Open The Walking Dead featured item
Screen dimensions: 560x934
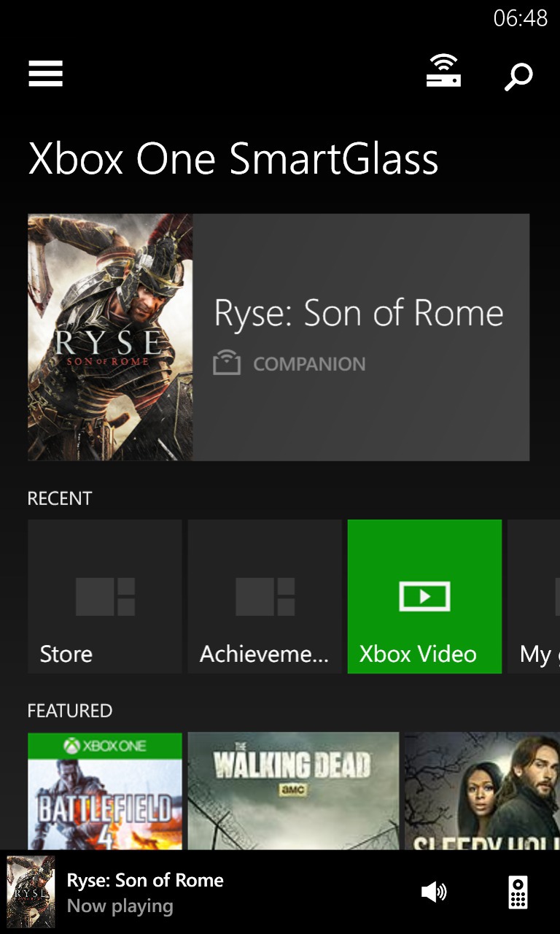293,792
